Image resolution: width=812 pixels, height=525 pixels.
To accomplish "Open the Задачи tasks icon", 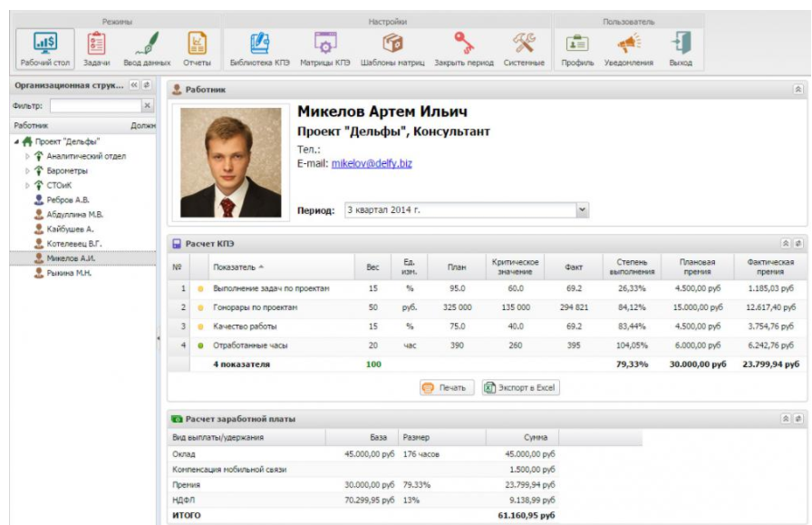I will pos(96,44).
